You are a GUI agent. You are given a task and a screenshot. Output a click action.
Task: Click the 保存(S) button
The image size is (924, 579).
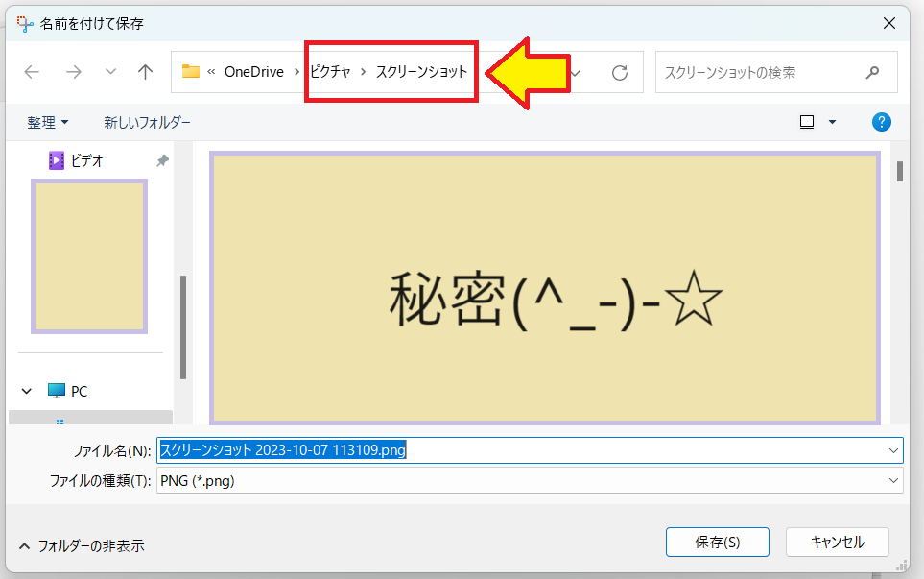click(x=717, y=542)
